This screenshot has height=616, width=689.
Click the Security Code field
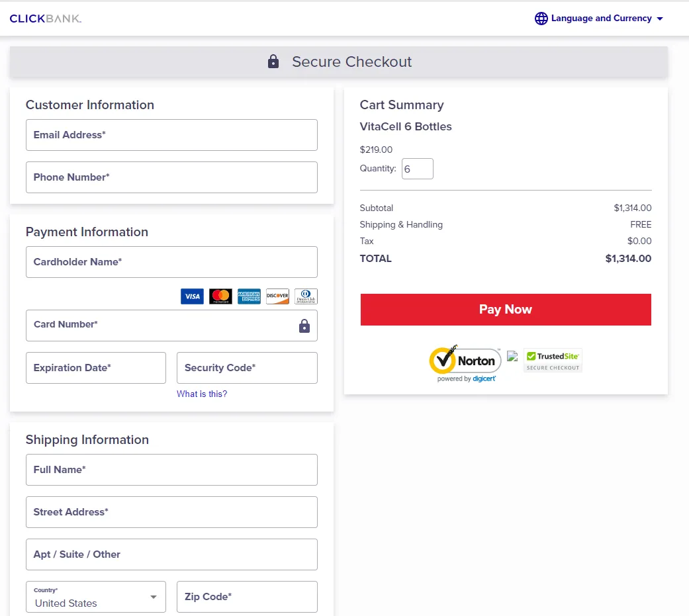point(247,368)
